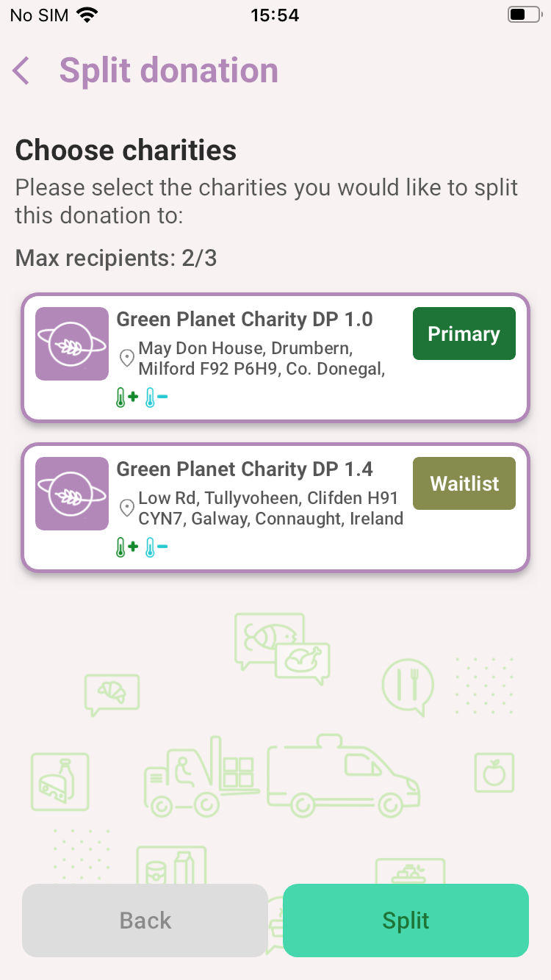Select the Green Planet Charity DP 1.0 name
Viewport: 551px width, 980px height.
245,320
